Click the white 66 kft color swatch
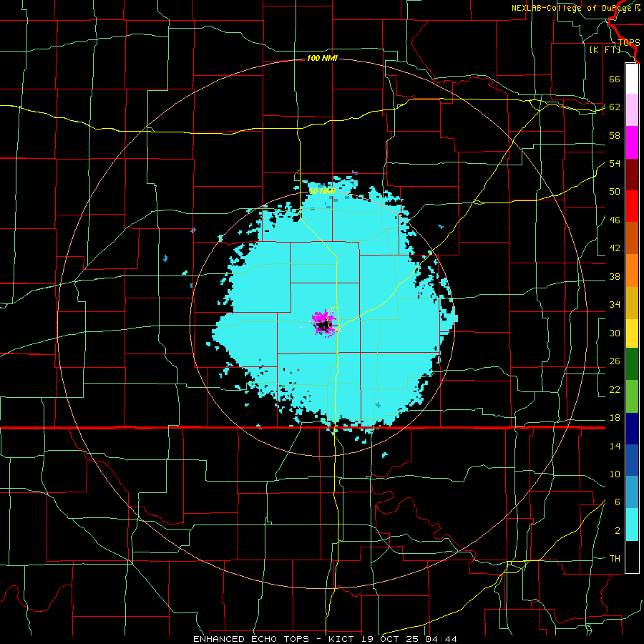This screenshot has height=644, width=644. (632, 79)
